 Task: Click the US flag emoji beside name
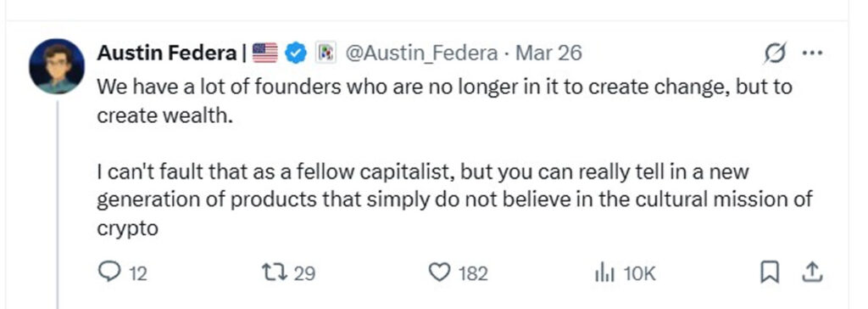pos(265,53)
